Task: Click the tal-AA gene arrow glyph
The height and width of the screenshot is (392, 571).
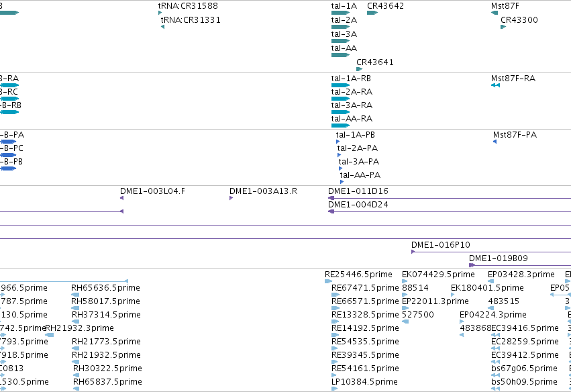Action: [x=340, y=55]
